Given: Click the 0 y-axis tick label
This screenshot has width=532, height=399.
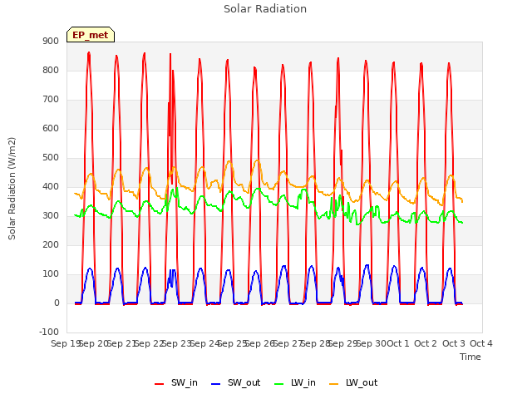Looking at the screenshot, I should coord(57,303).
